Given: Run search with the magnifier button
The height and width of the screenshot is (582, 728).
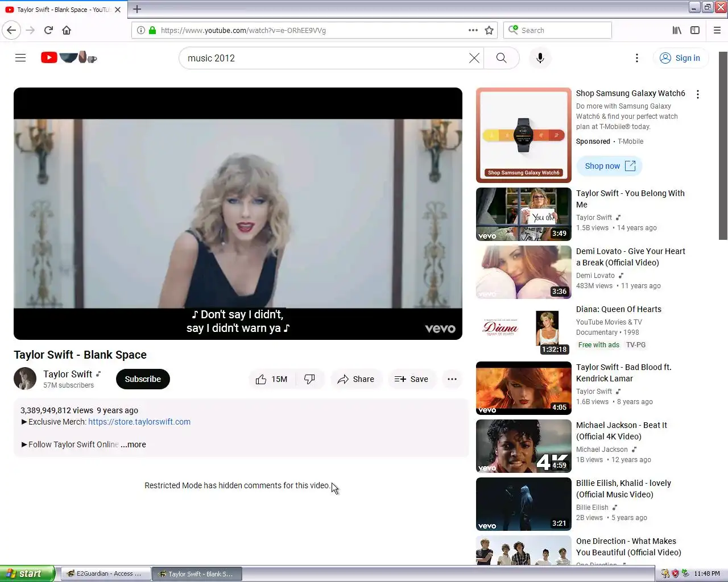Looking at the screenshot, I should click(x=501, y=58).
